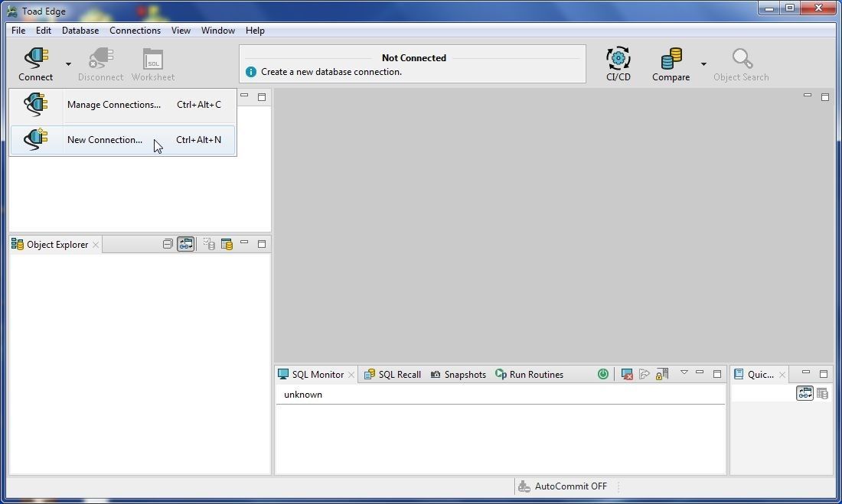Click the Disconnect toolbar icon
The image size is (842, 504).
[x=100, y=58]
